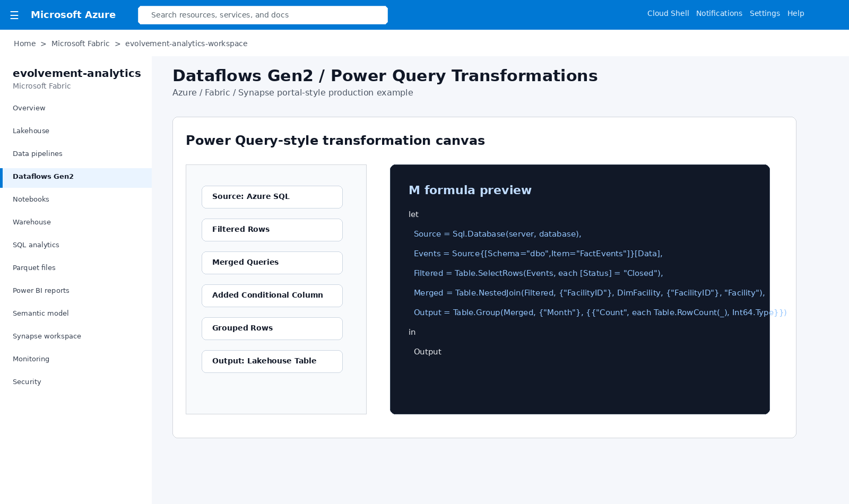Click the 'in' keyword in the formula

point(412,332)
